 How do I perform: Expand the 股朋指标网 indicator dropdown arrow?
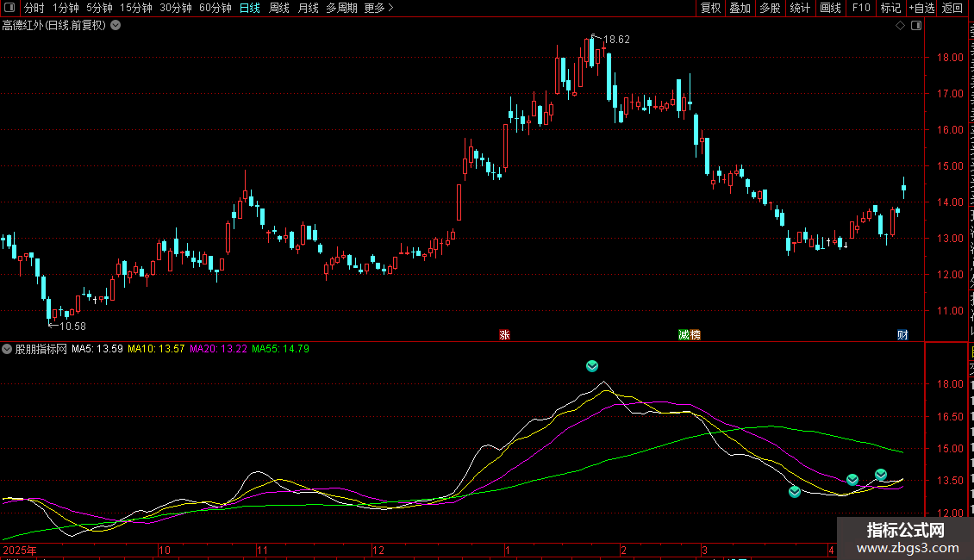click(8, 349)
